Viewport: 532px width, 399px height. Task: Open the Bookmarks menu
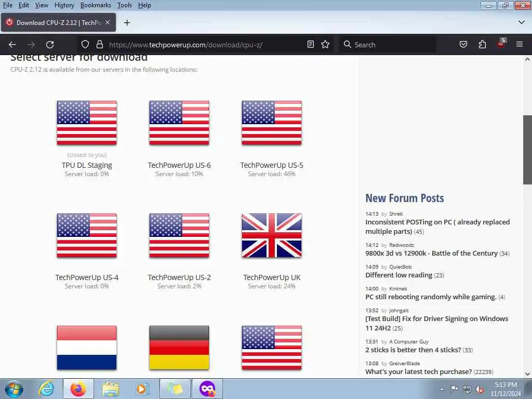(x=96, y=5)
